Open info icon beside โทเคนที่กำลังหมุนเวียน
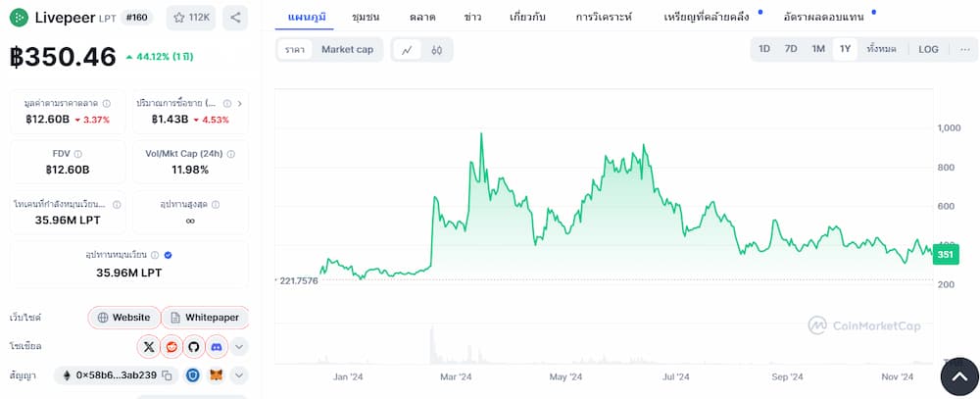 pyautogui.click(x=117, y=205)
